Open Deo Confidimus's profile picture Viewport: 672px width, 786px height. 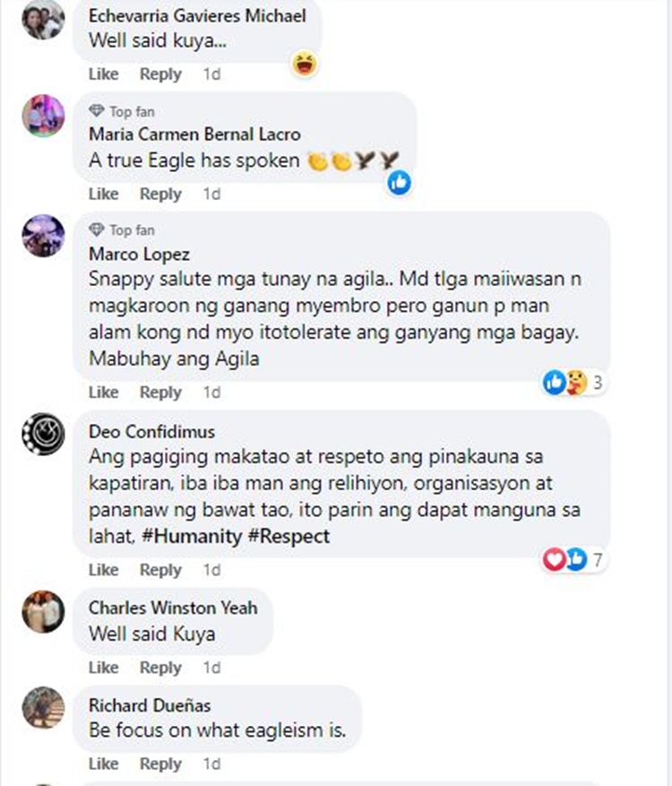(43, 434)
